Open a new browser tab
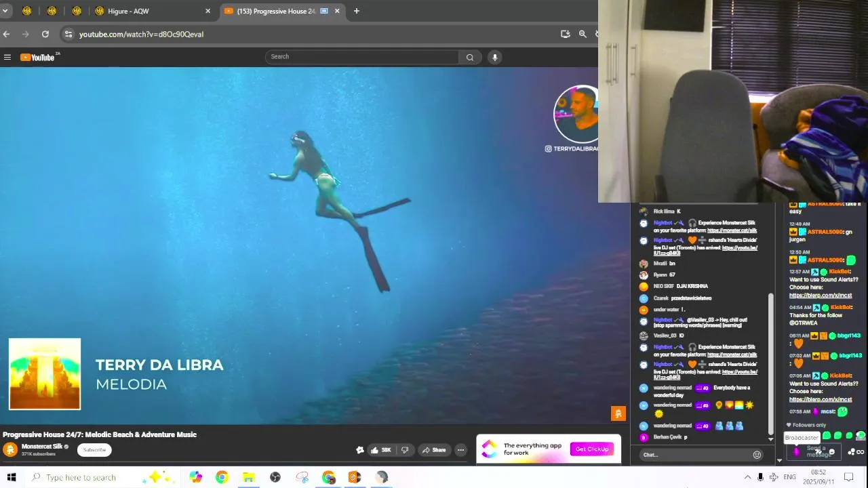The width and height of the screenshot is (868, 488). click(x=356, y=11)
